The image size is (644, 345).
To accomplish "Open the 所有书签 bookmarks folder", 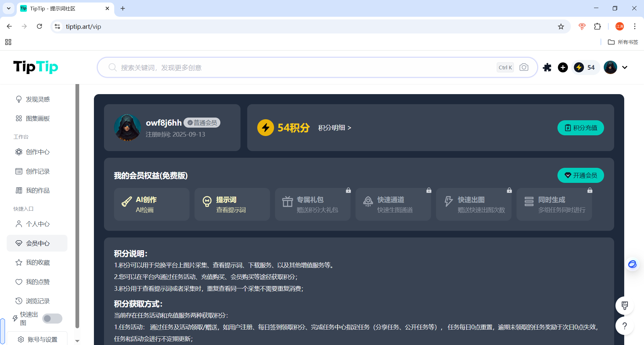I will pyautogui.click(x=623, y=42).
